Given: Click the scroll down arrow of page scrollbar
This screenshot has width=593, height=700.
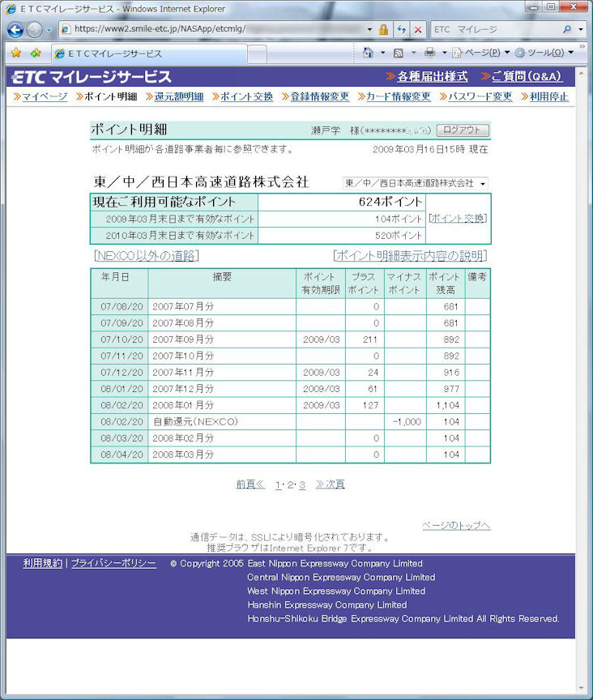Looking at the screenshot, I should click(581, 688).
